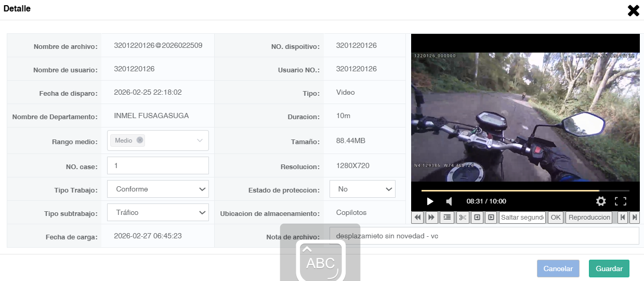Viewport: 644px width, 281px height.
Task: Open the Estado de proteccion dropdown
Action: 362,189
